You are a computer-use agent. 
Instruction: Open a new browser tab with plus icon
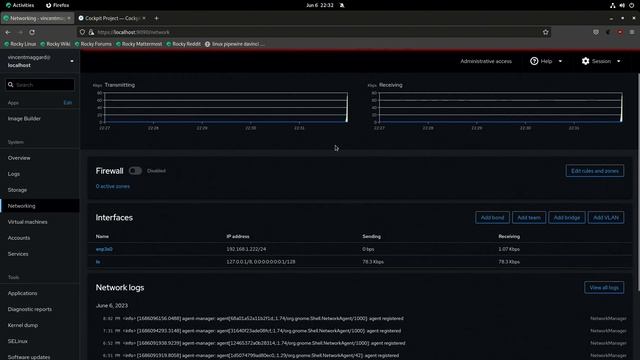pyautogui.click(x=156, y=18)
